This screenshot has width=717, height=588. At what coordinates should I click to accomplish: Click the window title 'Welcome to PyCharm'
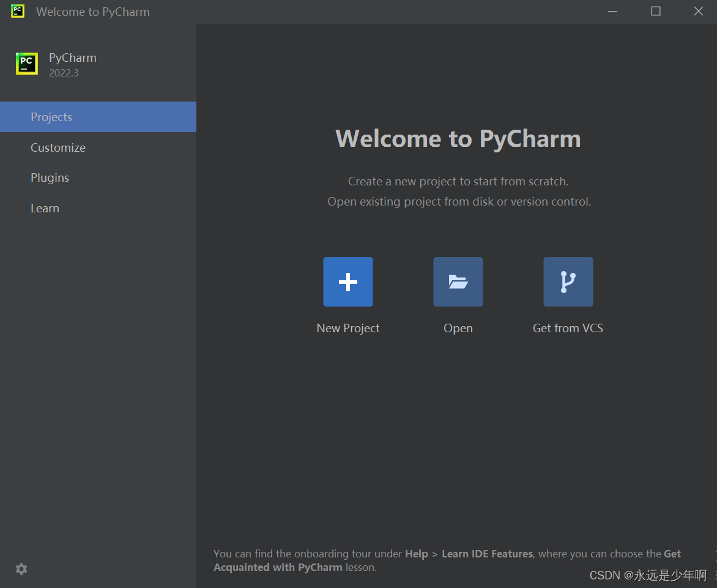[93, 12]
